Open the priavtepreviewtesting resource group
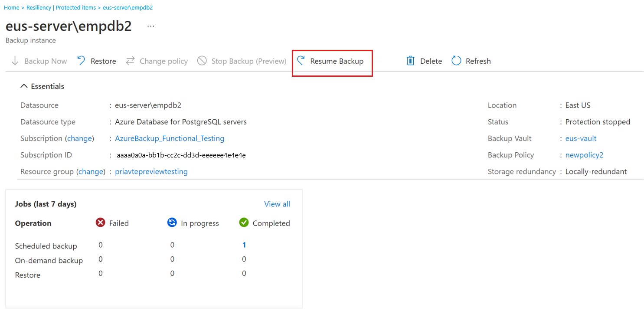 (151, 171)
